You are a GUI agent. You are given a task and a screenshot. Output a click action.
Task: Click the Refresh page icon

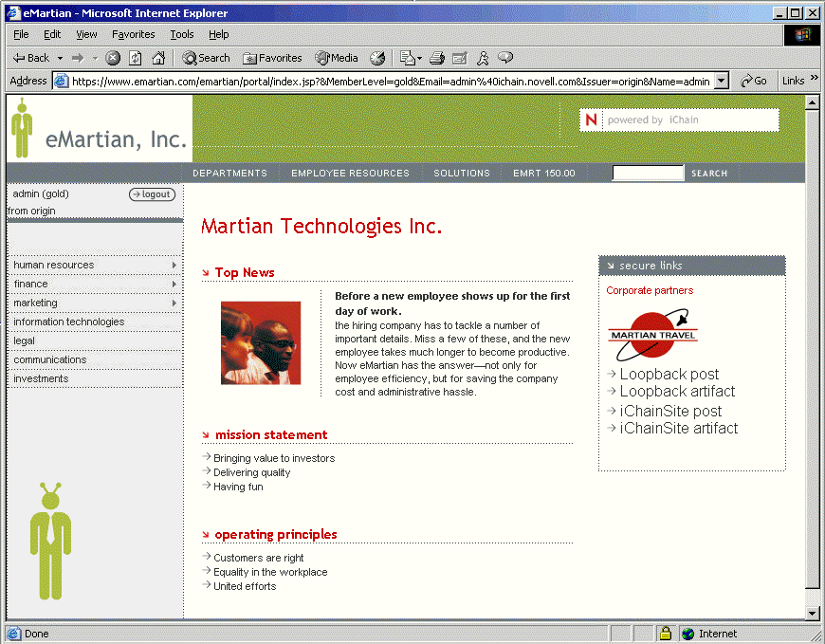coord(136,58)
